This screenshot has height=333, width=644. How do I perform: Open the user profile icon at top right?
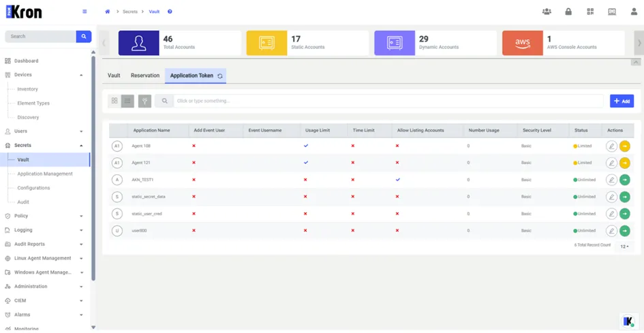coord(634,12)
